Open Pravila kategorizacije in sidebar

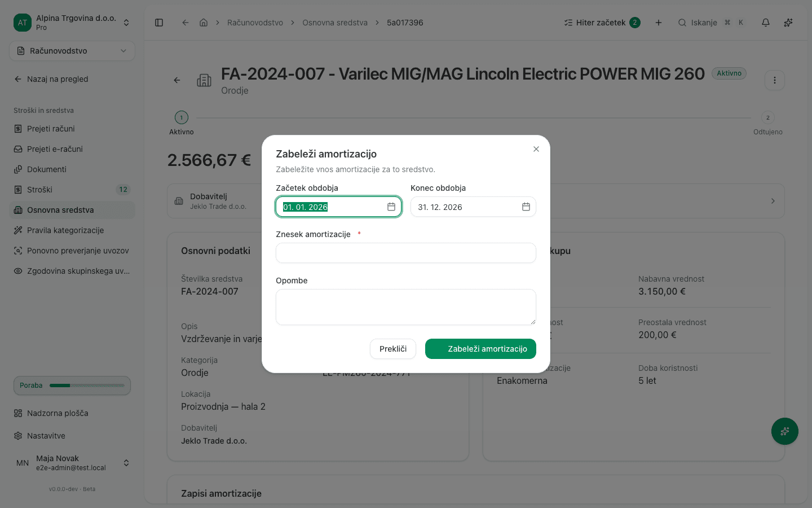click(x=72, y=230)
